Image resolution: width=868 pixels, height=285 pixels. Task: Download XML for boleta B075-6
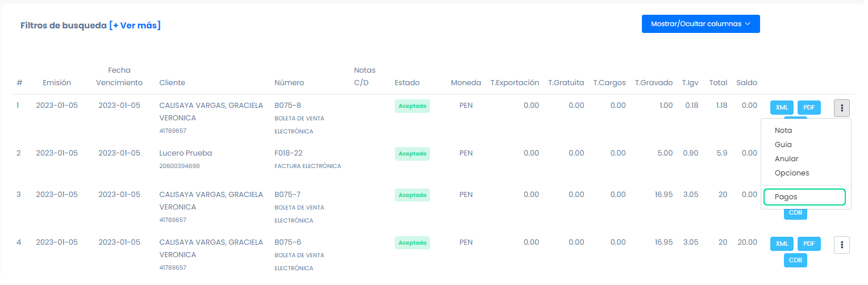[782, 244]
